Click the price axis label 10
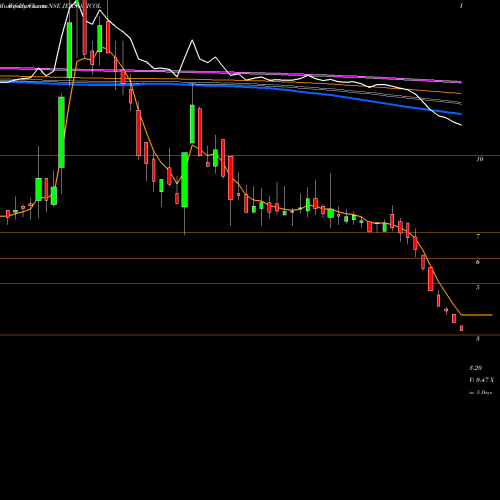Image resolution: width=500 pixels, height=500 pixels. [480, 159]
